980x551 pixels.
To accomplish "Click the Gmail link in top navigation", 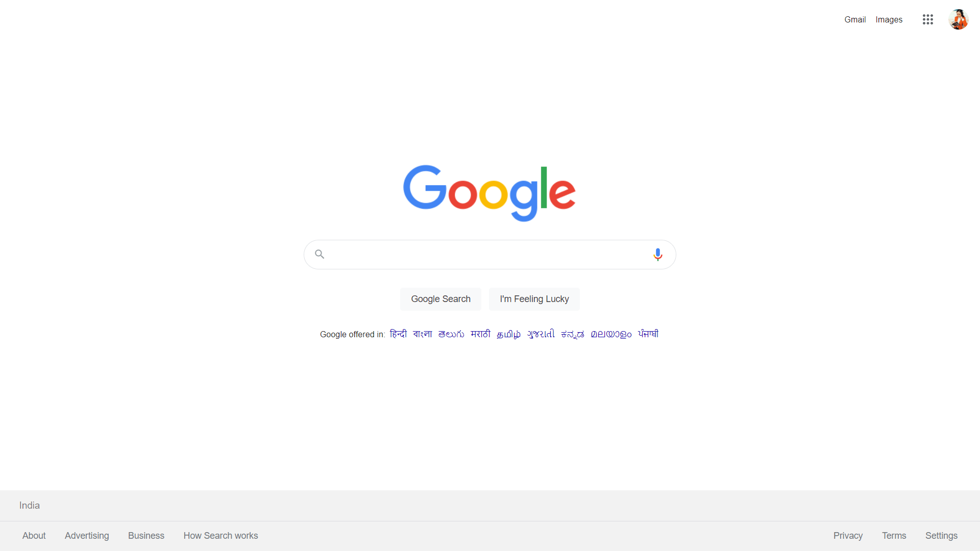I will point(855,19).
